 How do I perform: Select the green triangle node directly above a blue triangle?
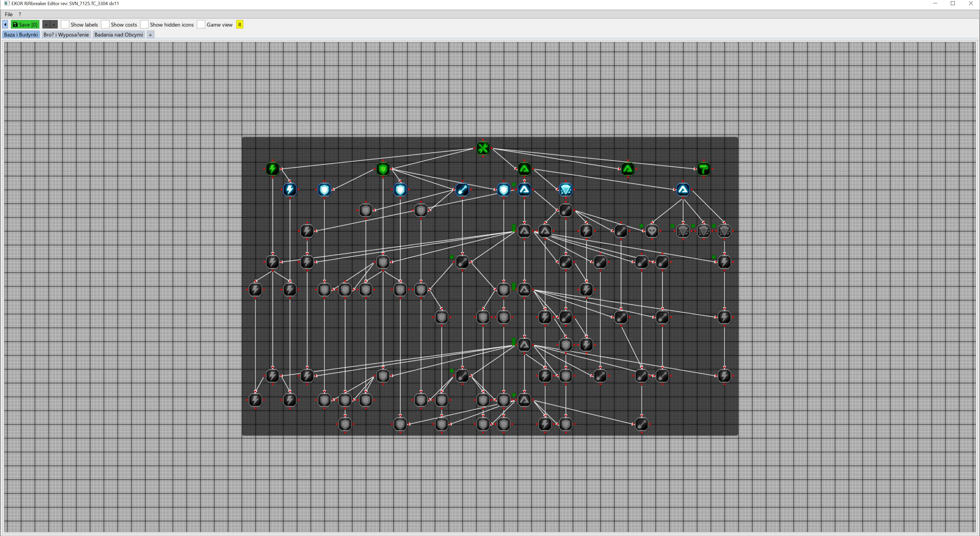pyautogui.click(x=524, y=169)
